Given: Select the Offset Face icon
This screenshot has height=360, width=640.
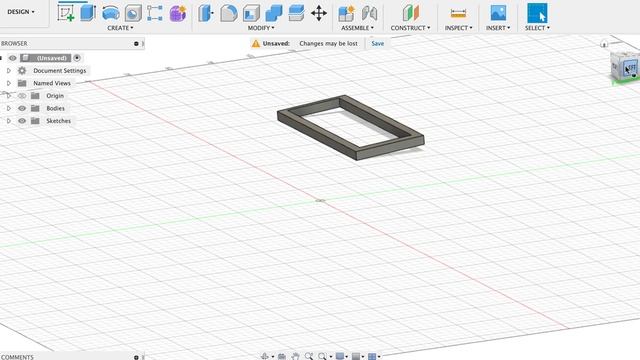Looking at the screenshot, I should pyautogui.click(x=296, y=13).
